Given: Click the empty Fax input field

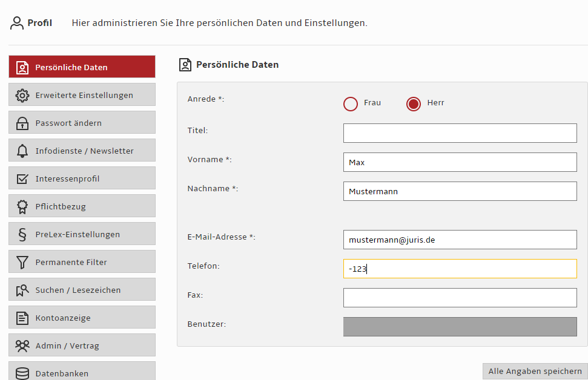Looking at the screenshot, I should (x=460, y=298).
